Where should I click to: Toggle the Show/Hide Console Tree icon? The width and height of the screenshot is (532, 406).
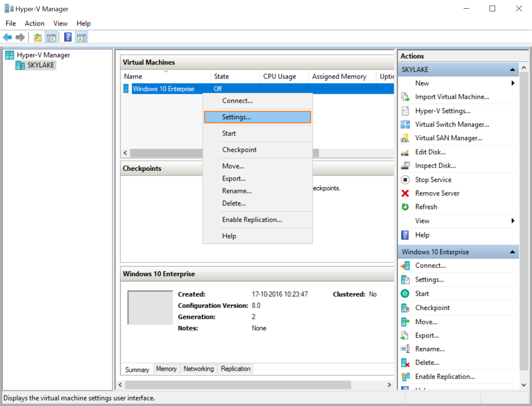[x=51, y=37]
